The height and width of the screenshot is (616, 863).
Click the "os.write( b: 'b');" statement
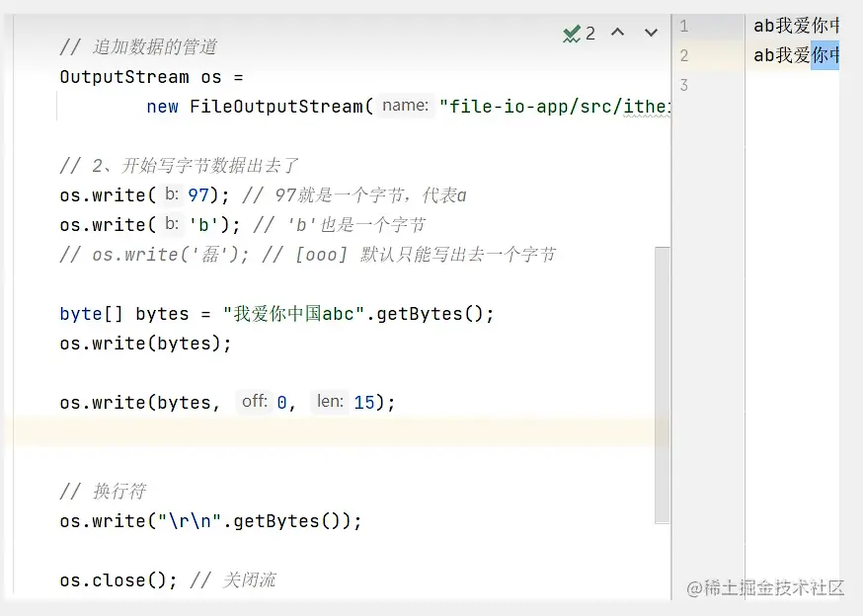[x=150, y=225]
